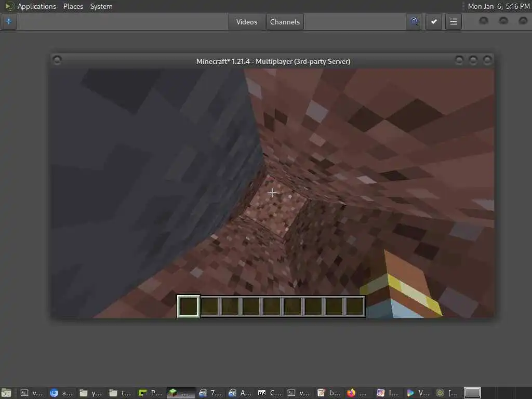Open the 7z 'C...' taskbar item
This screenshot has height=399, width=532.
coord(270,393)
